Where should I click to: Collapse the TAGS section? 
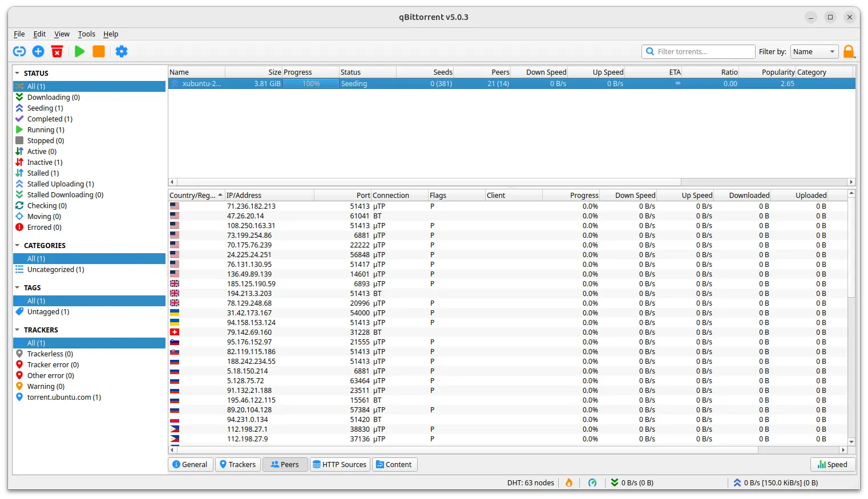17,288
